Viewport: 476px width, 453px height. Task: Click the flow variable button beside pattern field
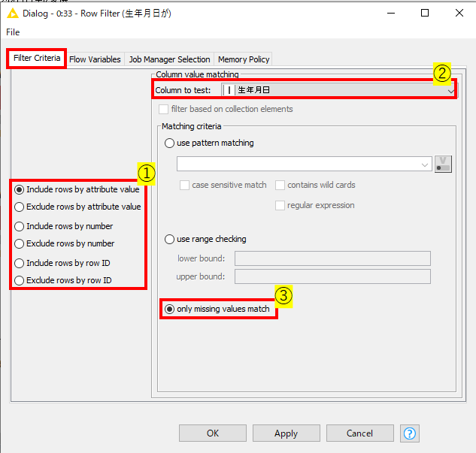(443, 164)
